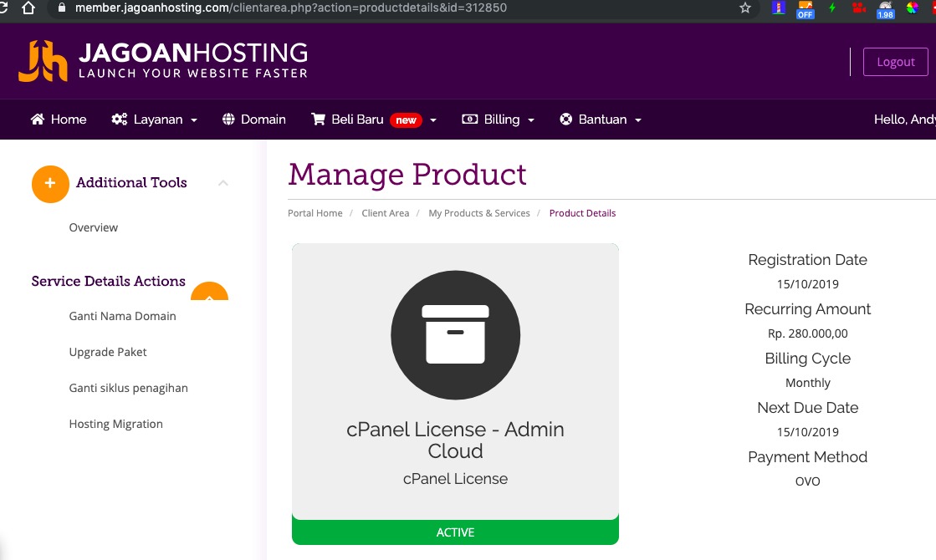Image resolution: width=936 pixels, height=560 pixels.
Task: Click the archive box product icon
Action: [x=456, y=334]
